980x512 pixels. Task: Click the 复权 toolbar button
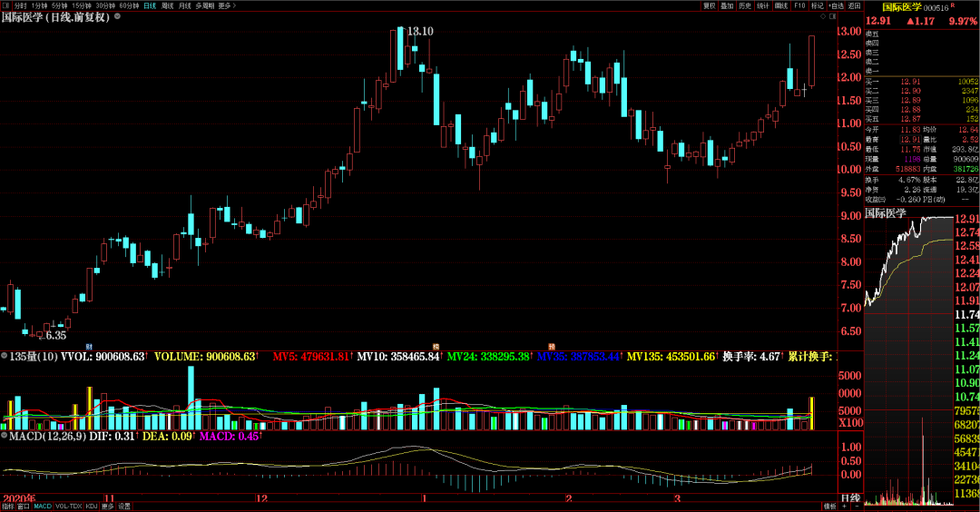(709, 5)
